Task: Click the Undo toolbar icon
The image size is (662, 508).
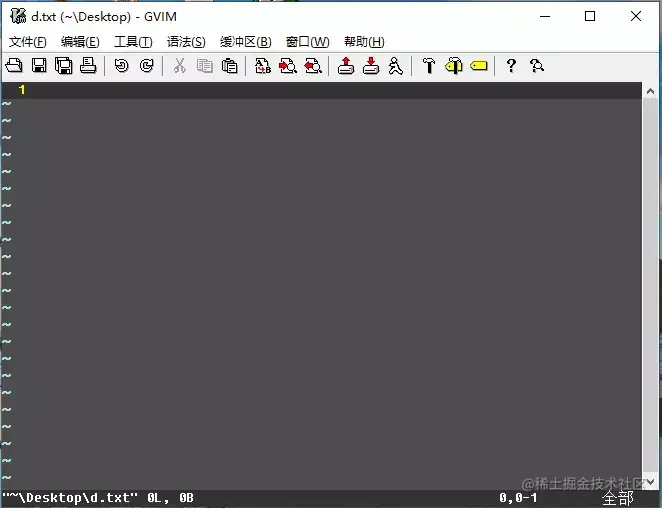Action: coord(122,66)
